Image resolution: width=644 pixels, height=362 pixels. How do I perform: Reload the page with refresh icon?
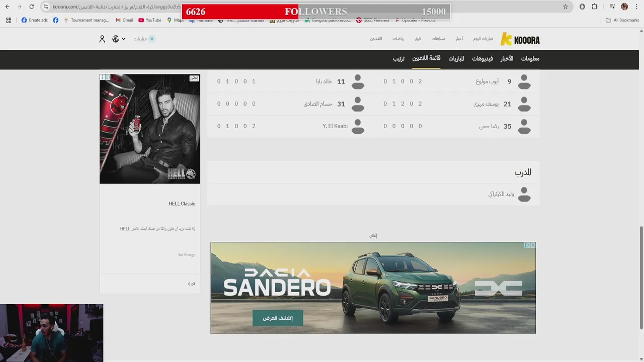(x=31, y=7)
